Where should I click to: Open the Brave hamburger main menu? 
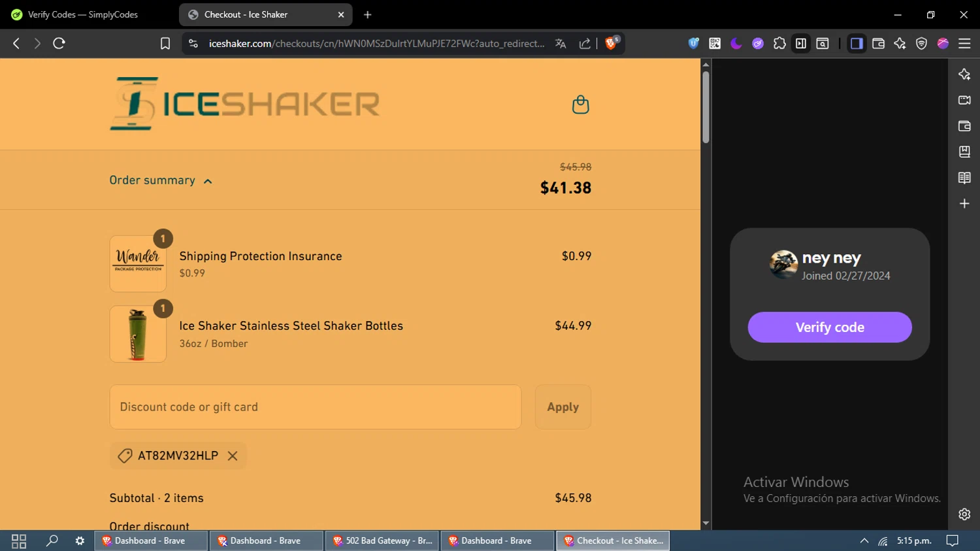point(964,43)
